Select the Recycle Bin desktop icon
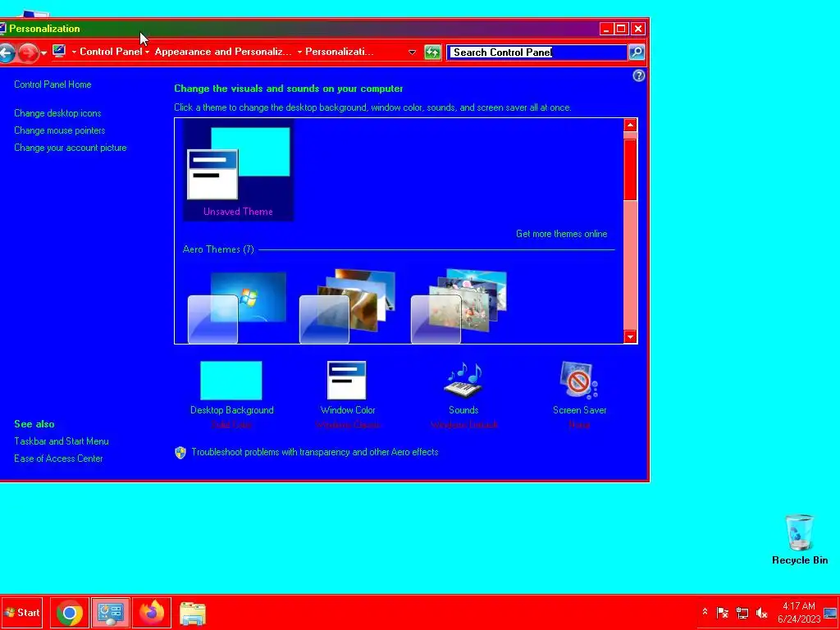Screen dimensions: 840x630 tap(799, 540)
